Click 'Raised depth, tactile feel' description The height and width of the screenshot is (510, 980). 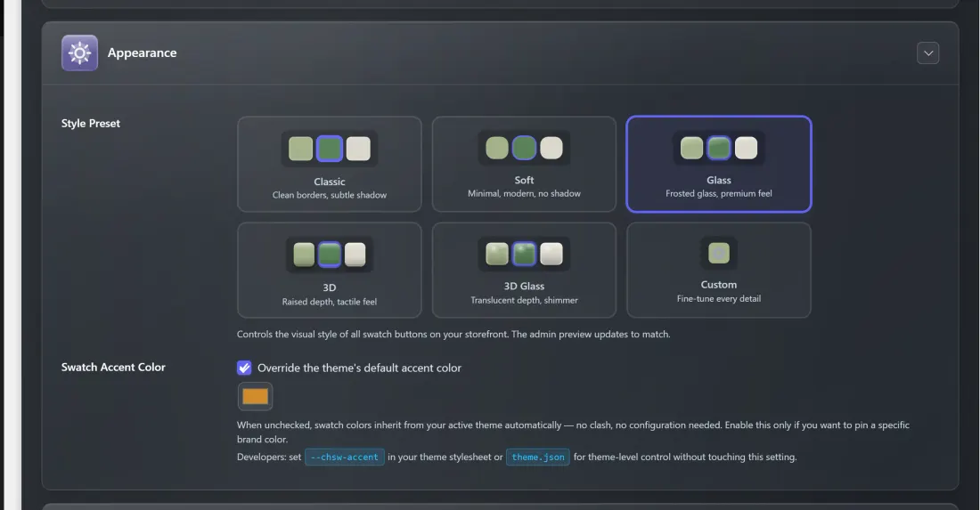click(330, 302)
